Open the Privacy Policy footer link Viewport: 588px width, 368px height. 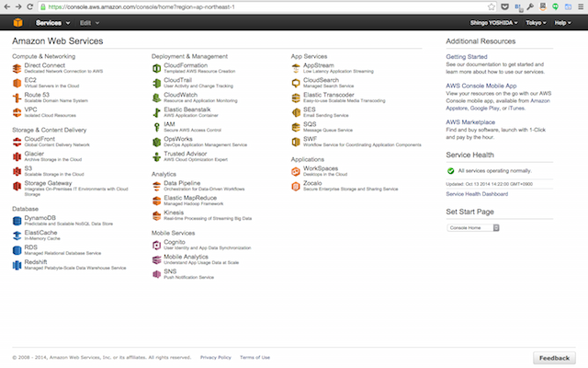click(x=216, y=357)
